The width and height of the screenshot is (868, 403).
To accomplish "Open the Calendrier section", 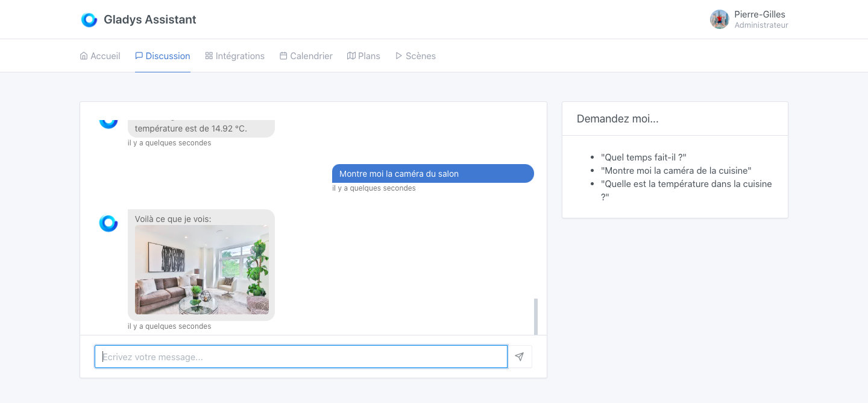I will click(x=311, y=56).
